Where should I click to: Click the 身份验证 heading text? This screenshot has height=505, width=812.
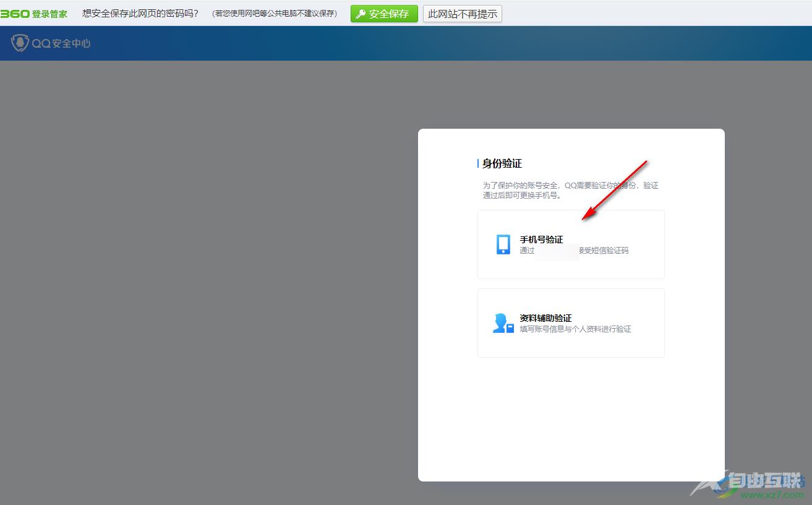[502, 163]
